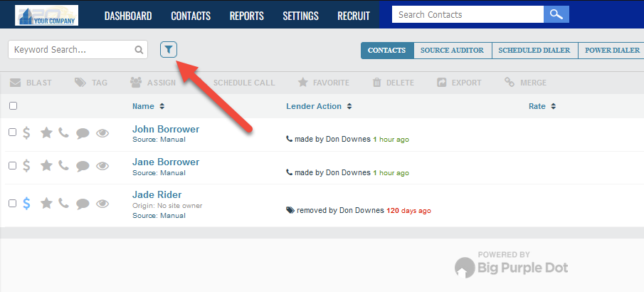Click Jane Borrower's 'made by Don Downes' text
Image resolution: width=644 pixels, height=292 pixels.
click(x=333, y=173)
